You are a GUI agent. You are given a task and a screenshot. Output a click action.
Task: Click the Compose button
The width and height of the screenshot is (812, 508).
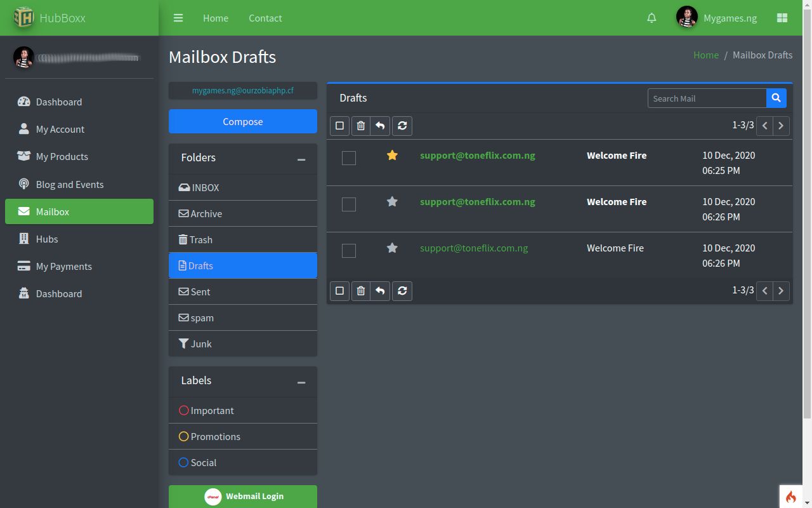pos(243,121)
